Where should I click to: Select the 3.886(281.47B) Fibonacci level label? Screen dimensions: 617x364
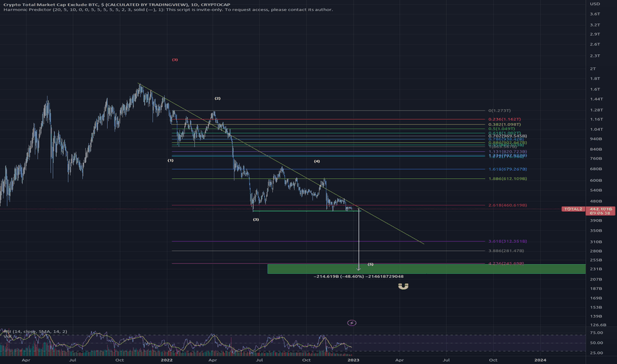[506, 251]
